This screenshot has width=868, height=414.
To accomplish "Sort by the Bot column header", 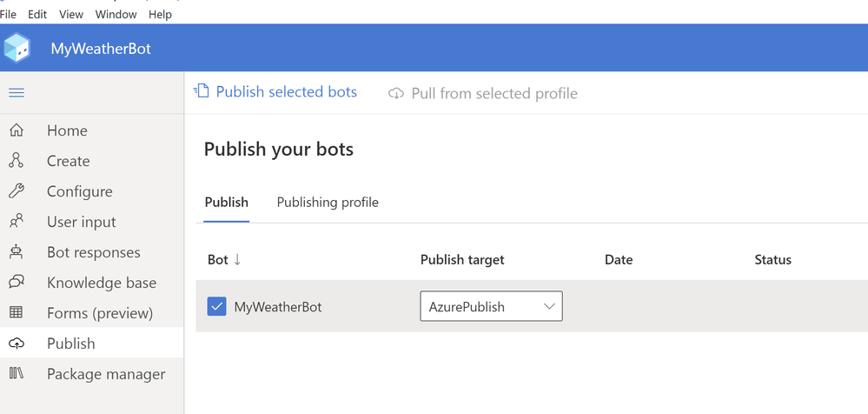I will (223, 259).
